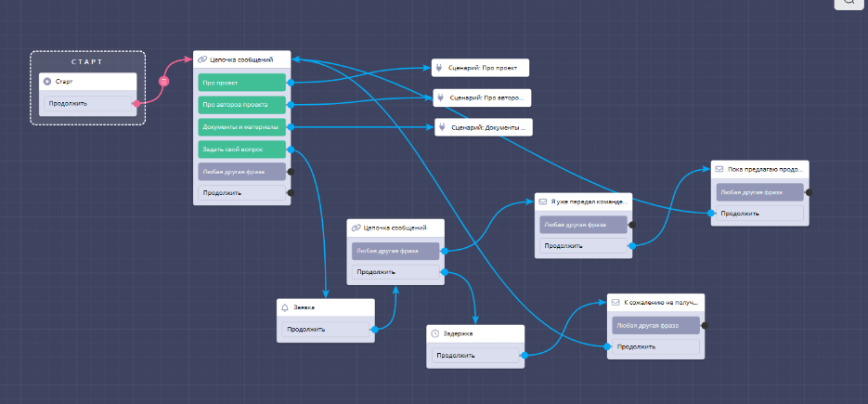Click the plug icon on Сценарий: Документы block

click(443, 127)
